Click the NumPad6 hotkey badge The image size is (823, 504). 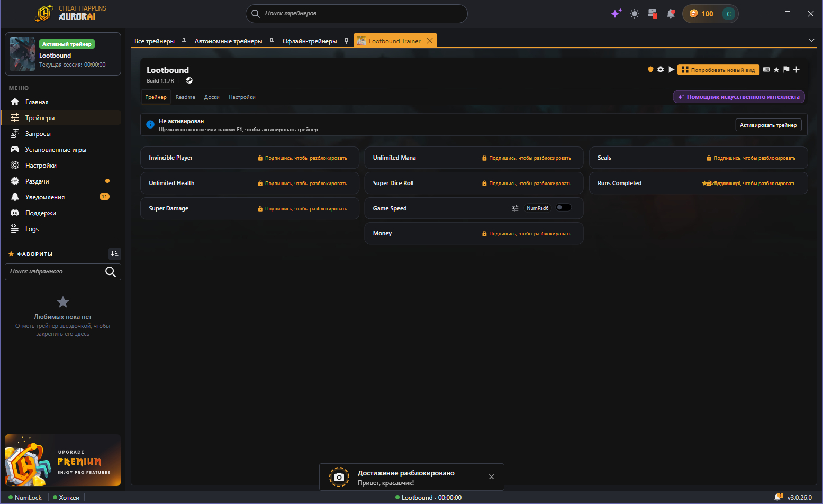pos(537,208)
